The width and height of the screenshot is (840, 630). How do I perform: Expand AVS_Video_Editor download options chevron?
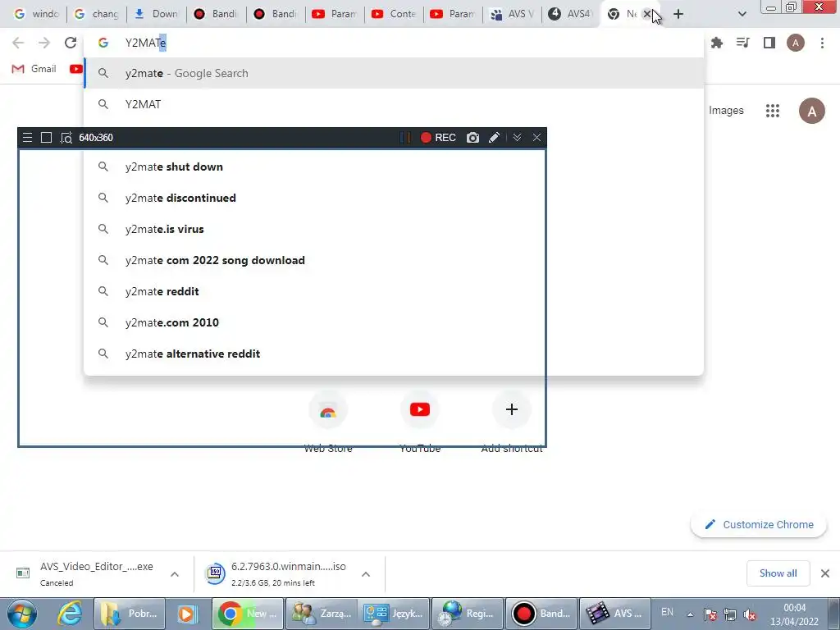(175, 574)
